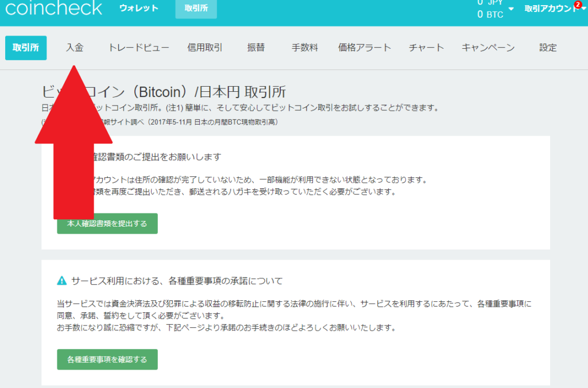Open 価格アラート price alerts

(x=365, y=48)
